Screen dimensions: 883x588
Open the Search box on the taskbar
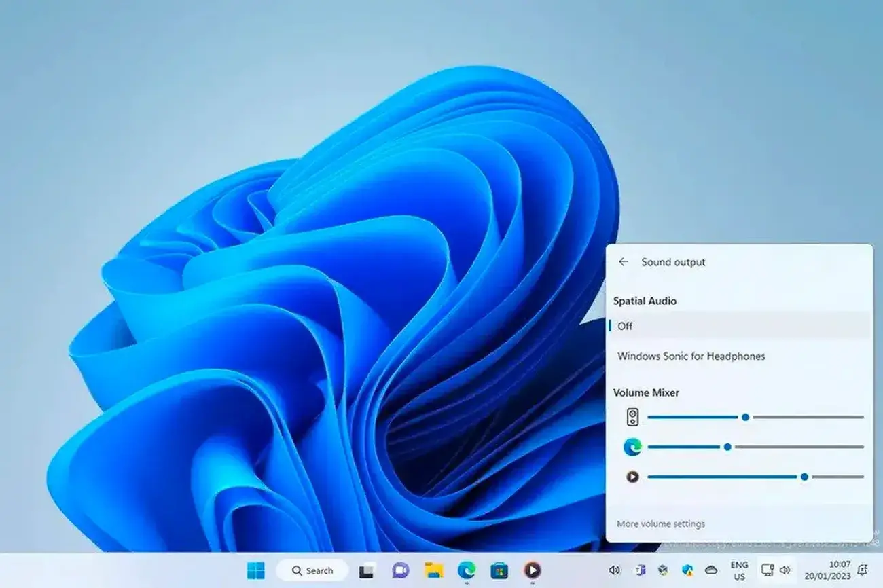(x=312, y=570)
